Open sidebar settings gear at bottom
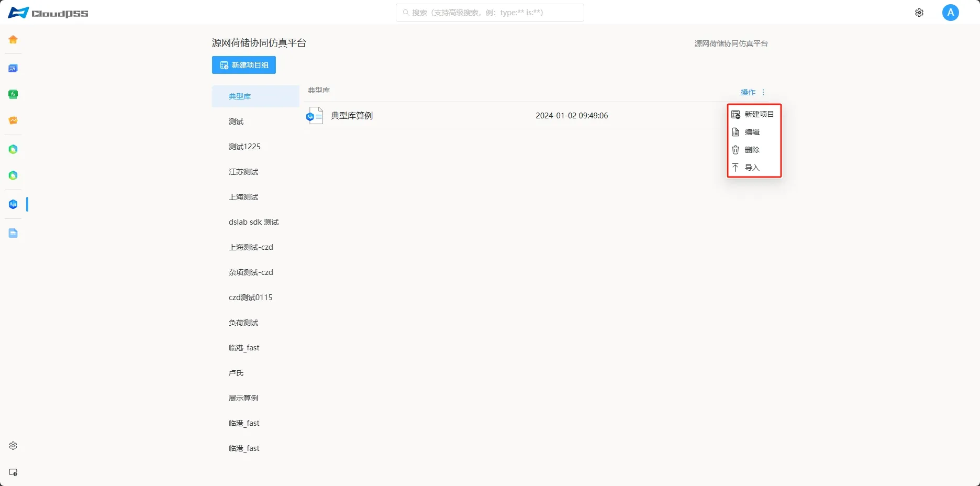 coord(13,446)
